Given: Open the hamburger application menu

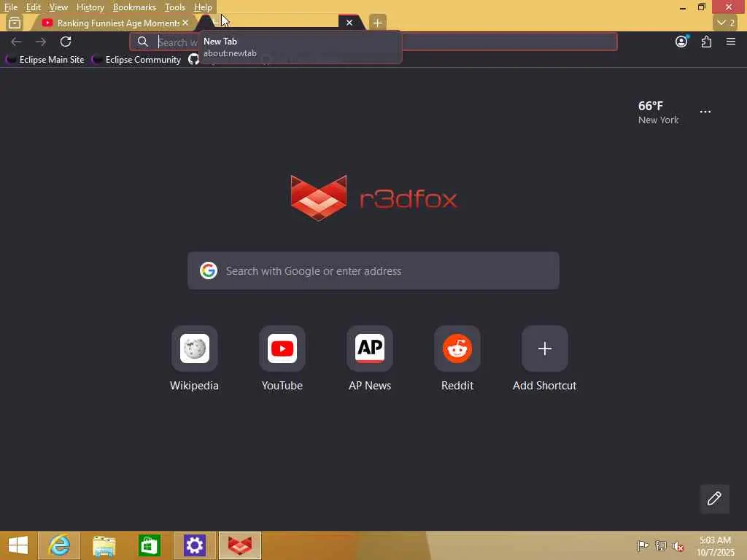Looking at the screenshot, I should (731, 42).
